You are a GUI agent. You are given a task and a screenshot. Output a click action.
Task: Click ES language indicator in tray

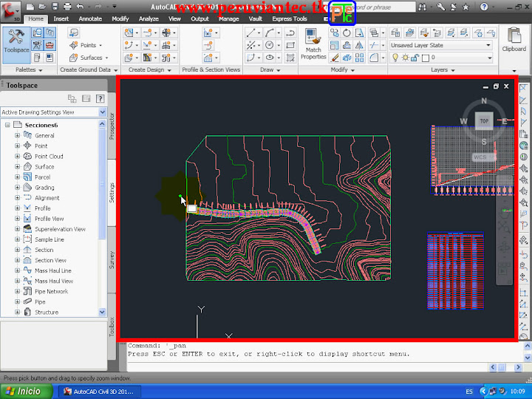pos(469,392)
